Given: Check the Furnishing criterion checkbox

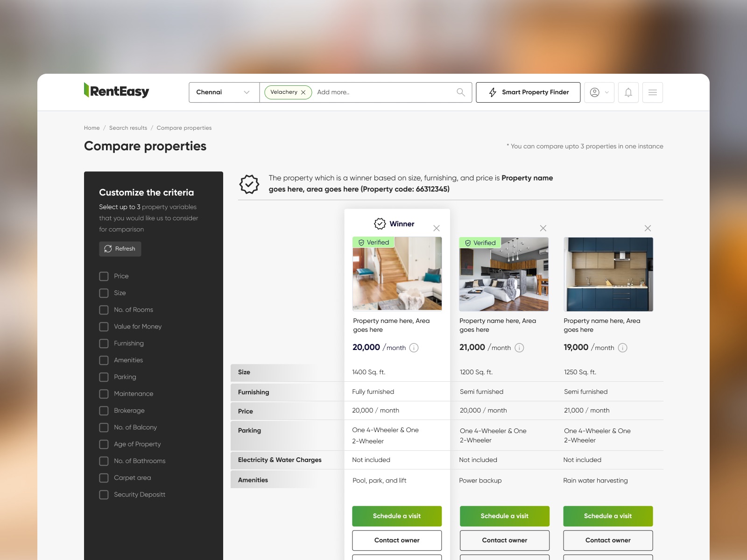Looking at the screenshot, I should coord(104,343).
